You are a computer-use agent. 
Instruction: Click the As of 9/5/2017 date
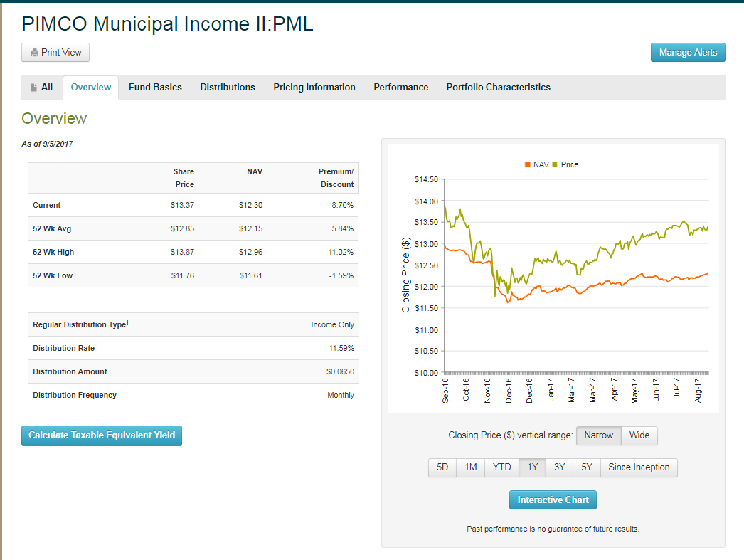point(47,144)
